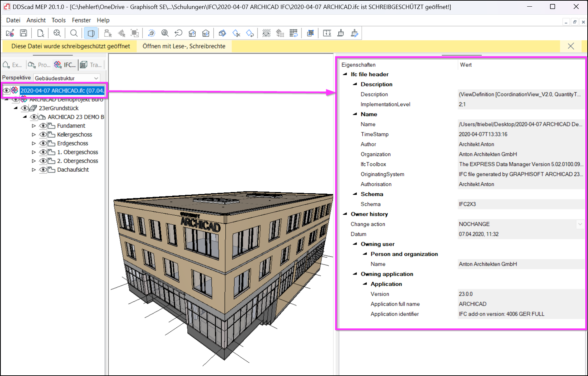Click the rhombus with scissors cut icon
This screenshot has height=376, width=588.
click(x=236, y=33)
